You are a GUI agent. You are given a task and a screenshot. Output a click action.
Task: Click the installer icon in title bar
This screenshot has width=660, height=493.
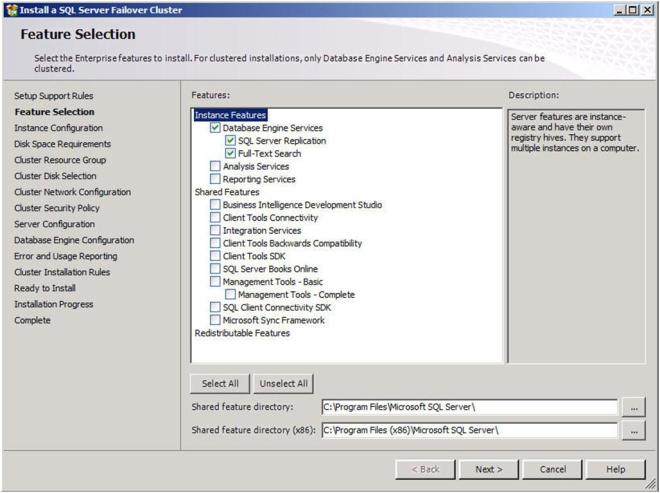pos(9,9)
